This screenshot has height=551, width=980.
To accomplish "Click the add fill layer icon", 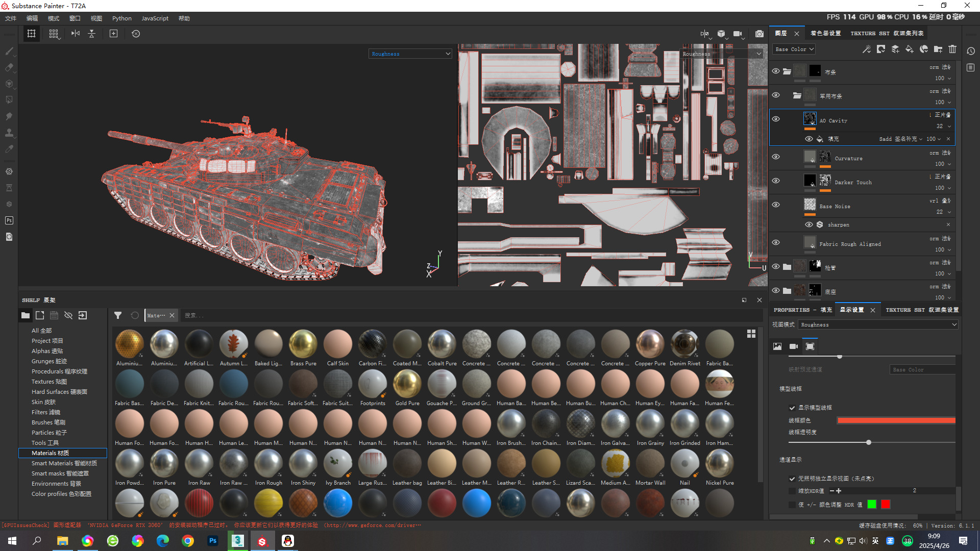I will (910, 49).
